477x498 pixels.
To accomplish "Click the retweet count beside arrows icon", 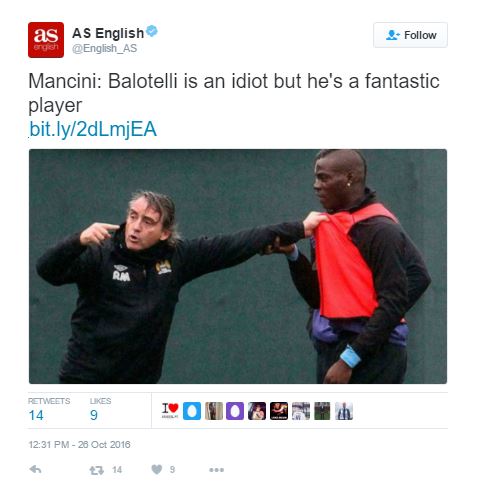I will click(117, 470).
